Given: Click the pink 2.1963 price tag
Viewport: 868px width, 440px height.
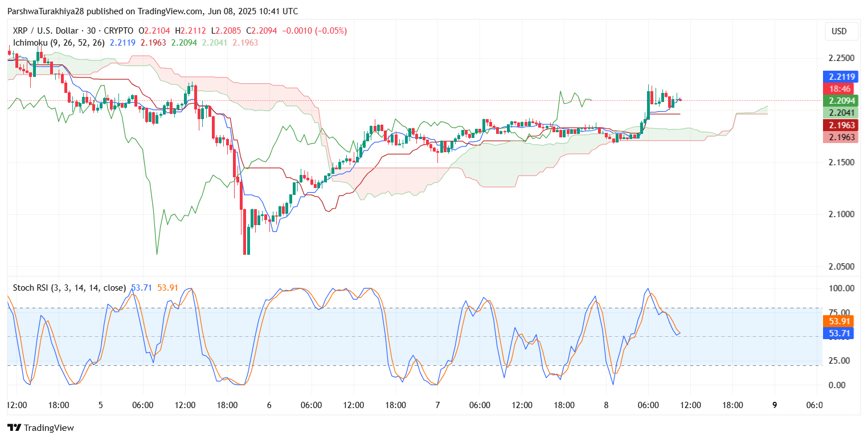Looking at the screenshot, I should 840,137.
